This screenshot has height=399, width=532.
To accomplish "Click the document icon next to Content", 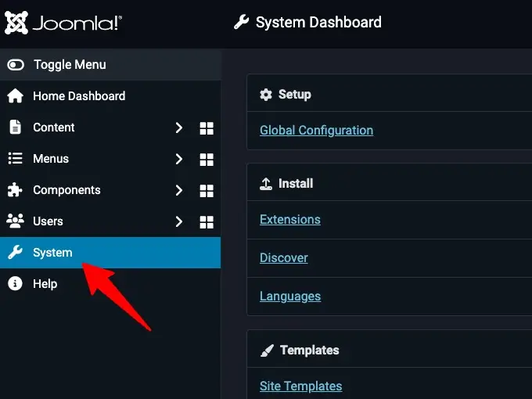I will click(x=16, y=128).
